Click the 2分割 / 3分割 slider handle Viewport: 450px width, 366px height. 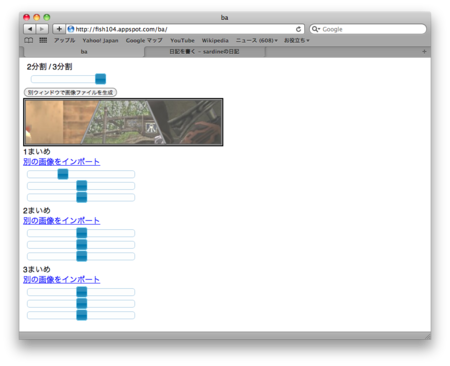coord(101,79)
